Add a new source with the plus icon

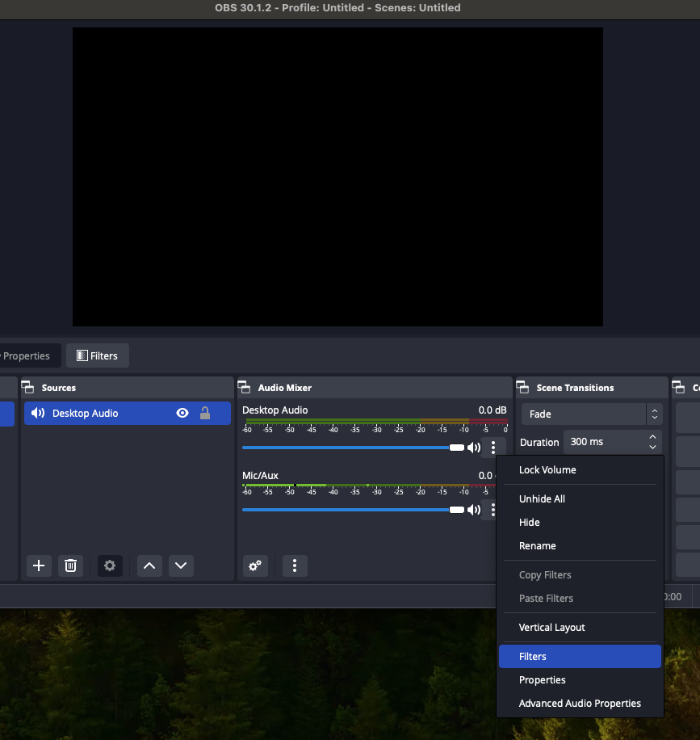click(x=38, y=566)
